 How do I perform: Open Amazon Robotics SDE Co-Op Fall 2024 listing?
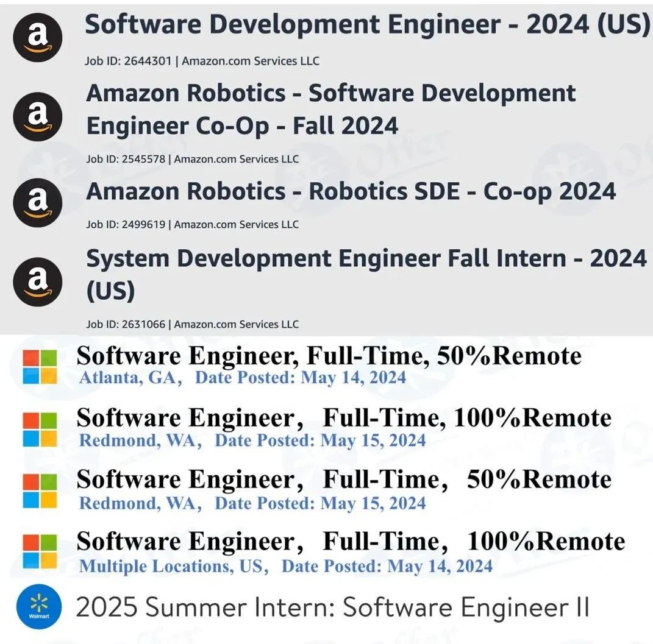coord(330,110)
